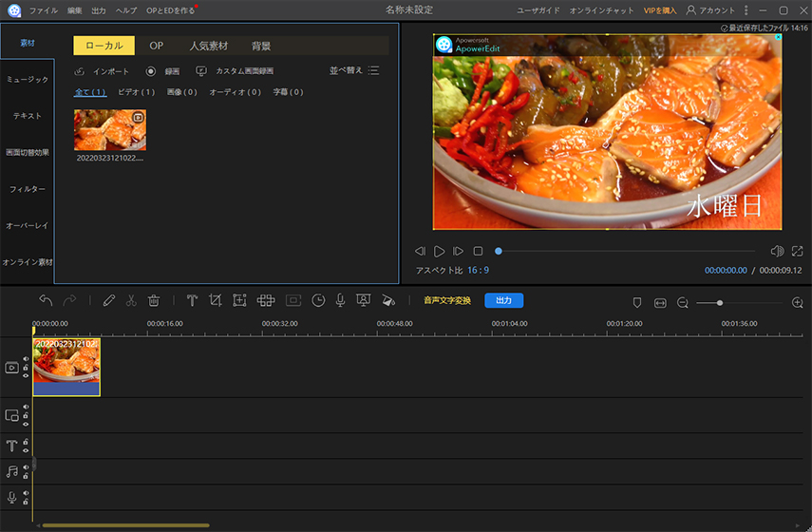812x532 pixels.
Task: Change the 16:9 aspect ratio setting
Action: (478, 271)
